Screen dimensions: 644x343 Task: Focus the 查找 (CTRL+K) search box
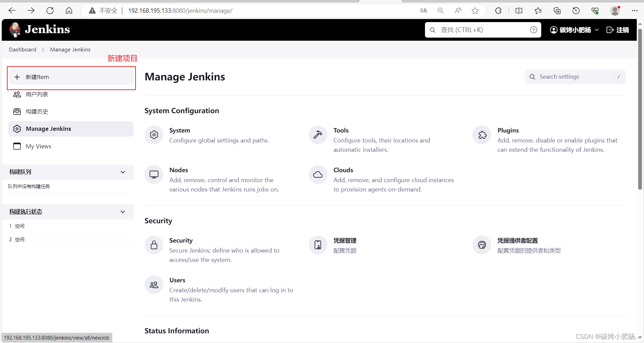483,30
